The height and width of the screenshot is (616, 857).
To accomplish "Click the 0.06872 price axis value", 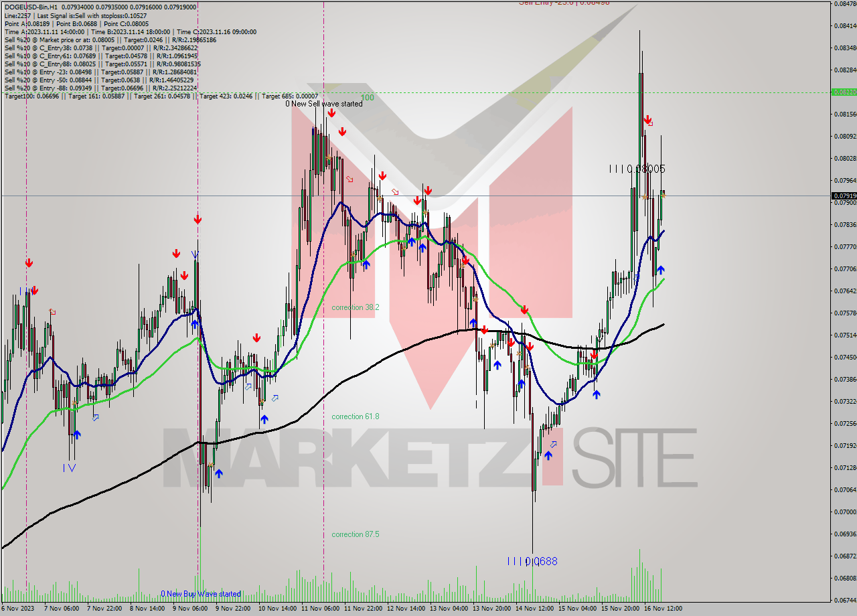I will tap(845, 556).
